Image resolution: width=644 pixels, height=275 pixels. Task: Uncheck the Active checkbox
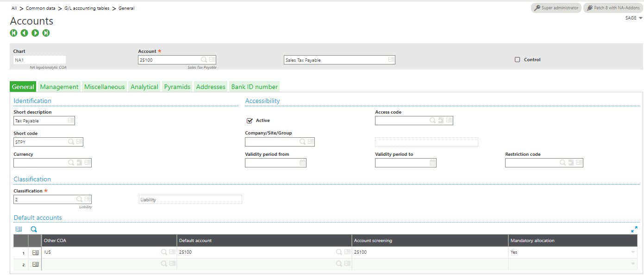(250, 121)
